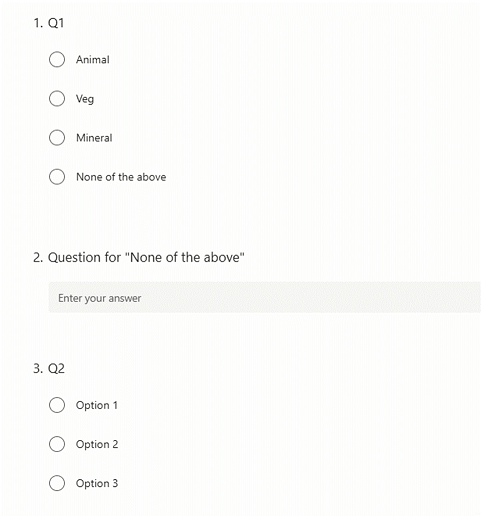Screen dimensions: 481x516
Task: Click the None of the above label under Q1
Action: coord(121,177)
